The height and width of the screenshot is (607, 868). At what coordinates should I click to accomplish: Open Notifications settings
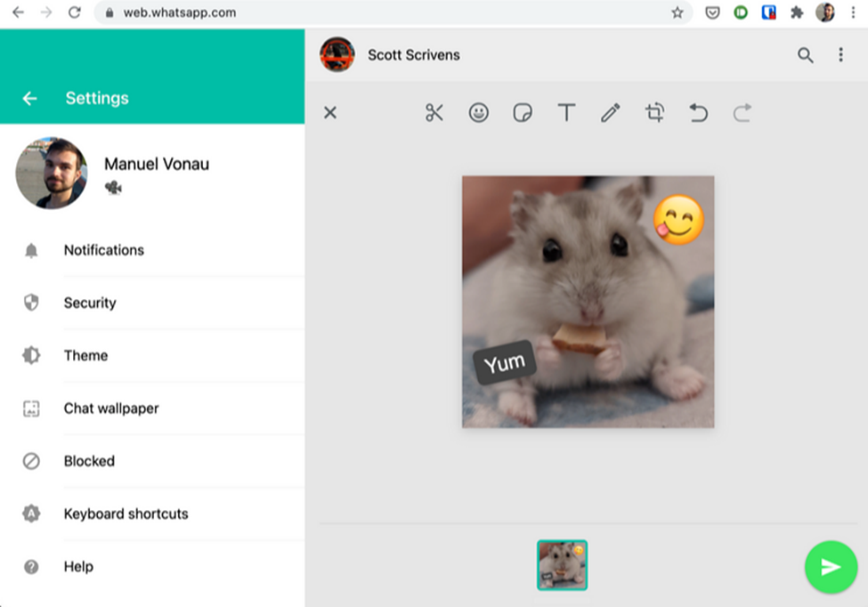click(x=152, y=250)
